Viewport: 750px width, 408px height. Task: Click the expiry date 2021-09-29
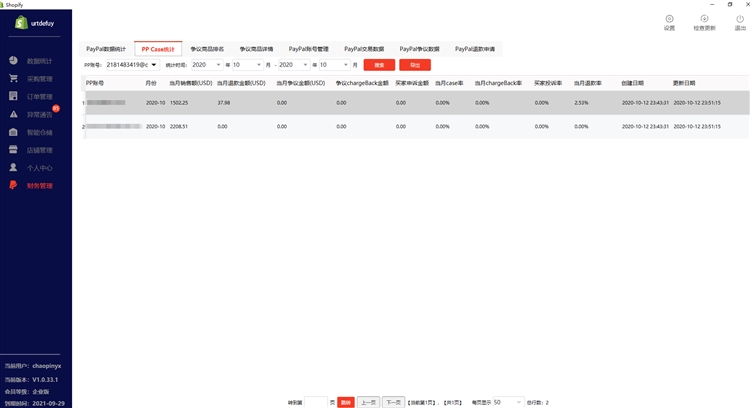click(x=48, y=403)
